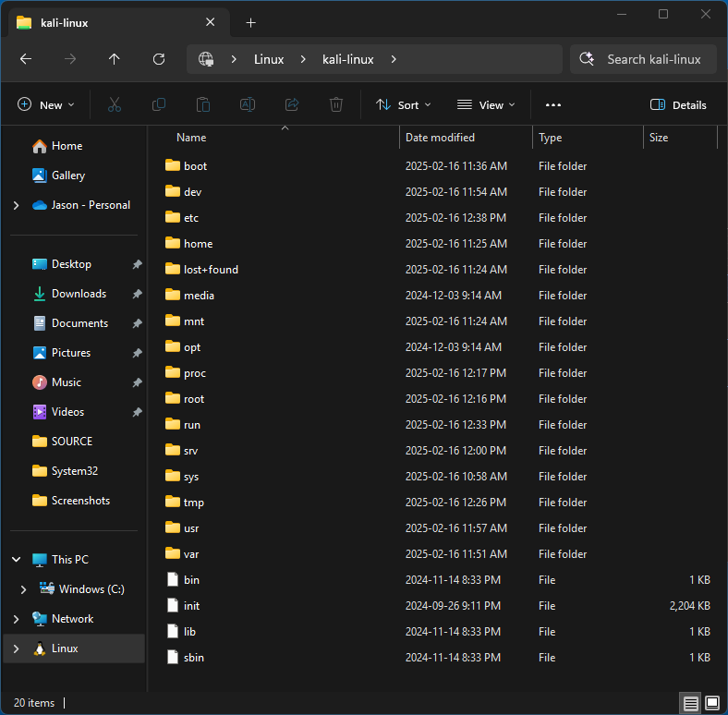Screen dimensions: 728x715
Task: Select the boot folder
Action: [195, 166]
